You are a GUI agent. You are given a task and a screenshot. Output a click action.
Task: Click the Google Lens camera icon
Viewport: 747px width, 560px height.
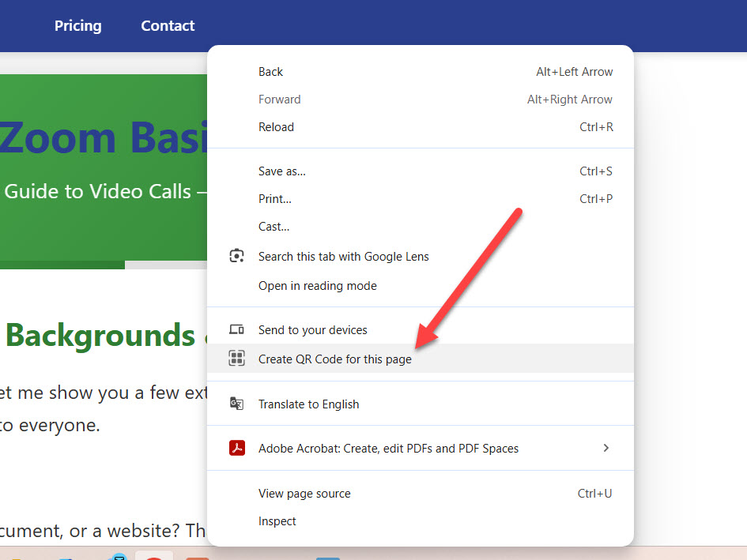(x=236, y=256)
